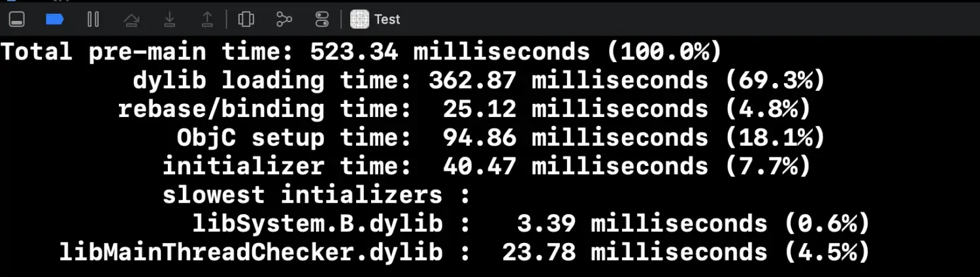Click the initializer time label
980x277 pixels.
(x=287, y=167)
